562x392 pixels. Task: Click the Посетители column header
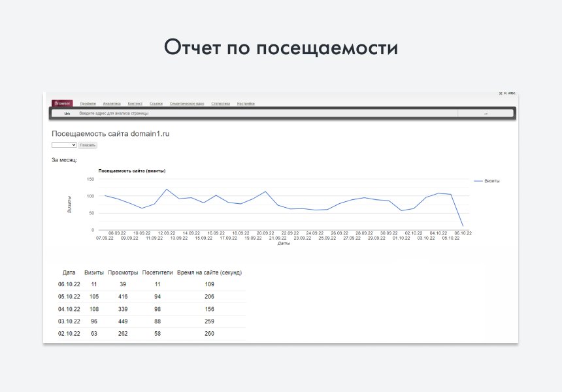coord(157,272)
